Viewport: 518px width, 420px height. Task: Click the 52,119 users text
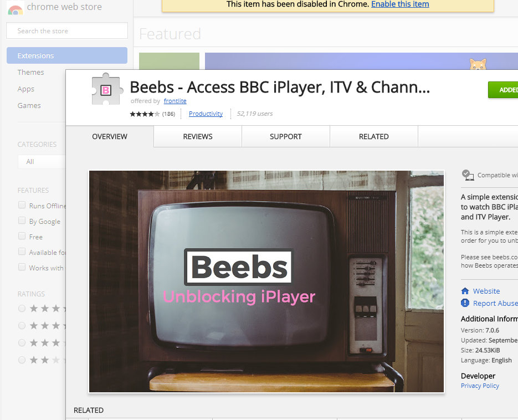coord(255,114)
